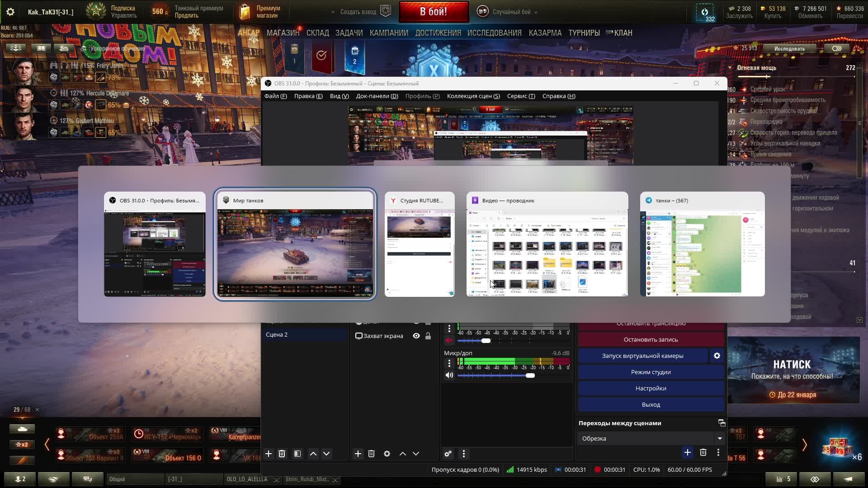Toggle Режим студии in OBS controls
The height and width of the screenshot is (488, 868).
651,372
